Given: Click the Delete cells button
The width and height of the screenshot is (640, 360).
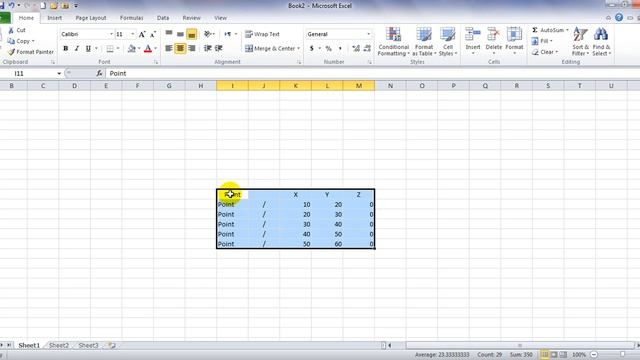Looking at the screenshot, I should [x=493, y=42].
